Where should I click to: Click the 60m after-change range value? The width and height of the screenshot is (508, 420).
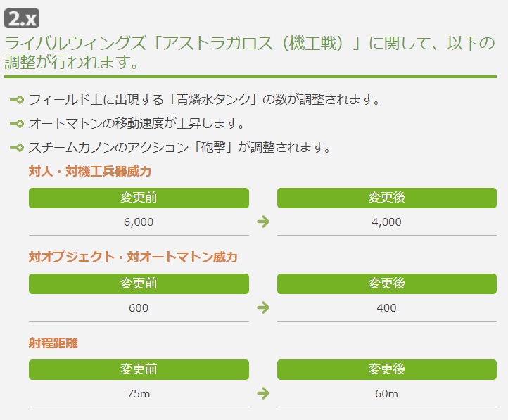[386, 394]
